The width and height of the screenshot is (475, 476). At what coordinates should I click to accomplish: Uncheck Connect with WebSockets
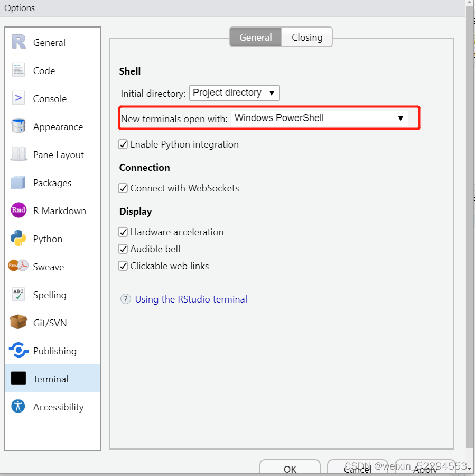coord(123,188)
